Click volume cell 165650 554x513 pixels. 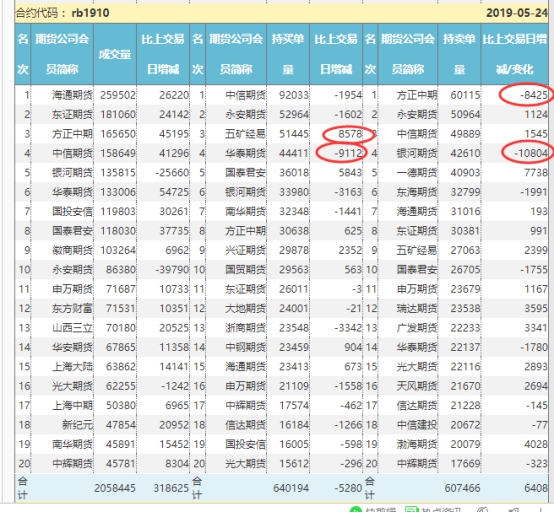click(118, 134)
